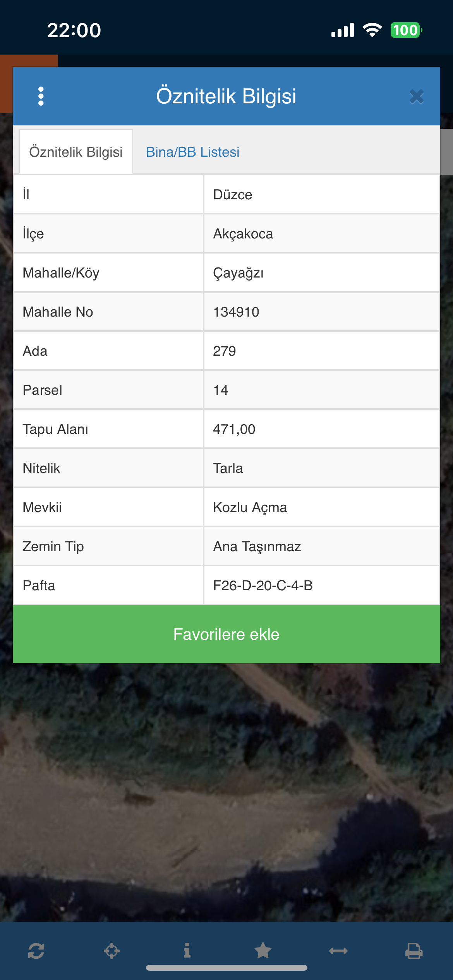Tap the Kozlu Açma Mevkii value
This screenshot has height=980, width=453.
click(250, 507)
